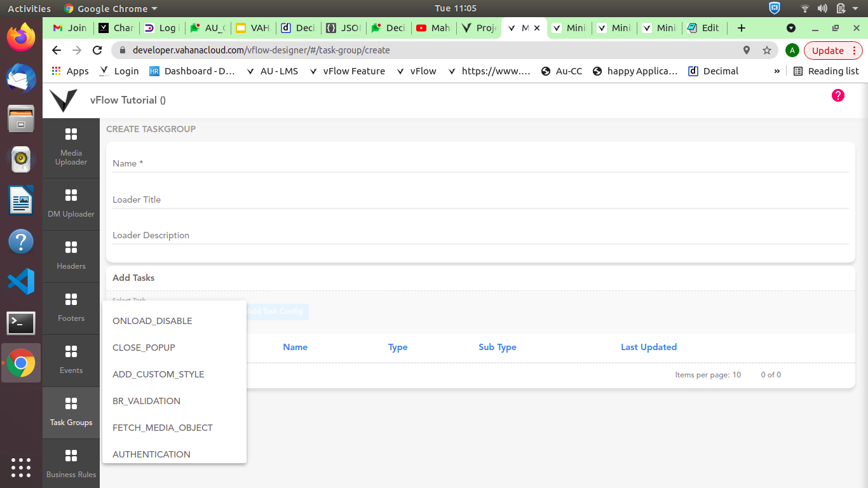The width and height of the screenshot is (868, 488).
Task: Open Terminal from the dock
Action: point(21,323)
